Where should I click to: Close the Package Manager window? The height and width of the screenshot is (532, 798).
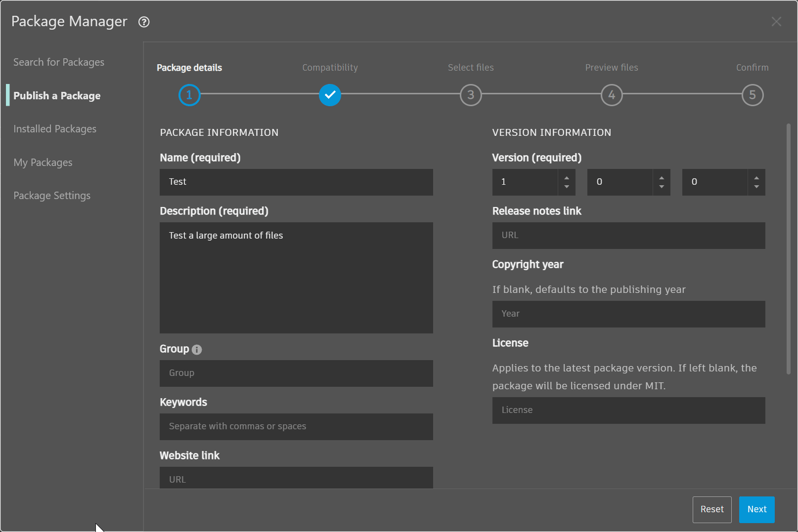click(x=776, y=22)
